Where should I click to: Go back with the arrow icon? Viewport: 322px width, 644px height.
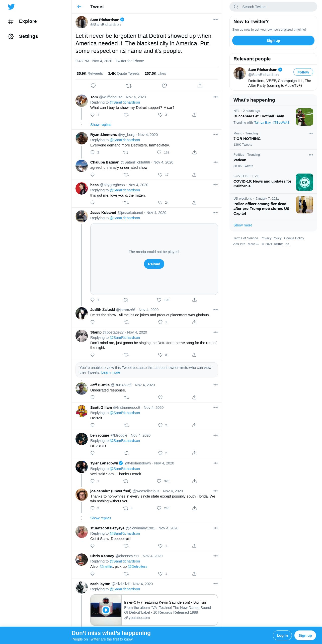pos(79,7)
